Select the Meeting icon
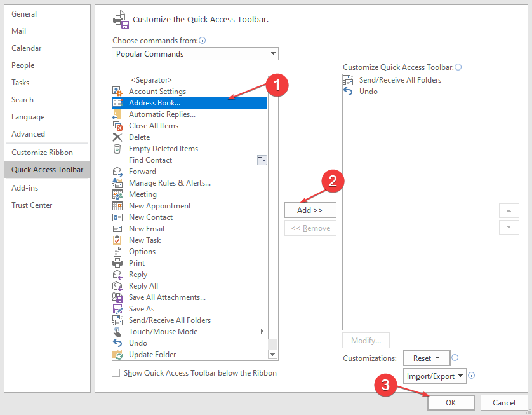Viewport: 532px width, 415px height. [117, 194]
